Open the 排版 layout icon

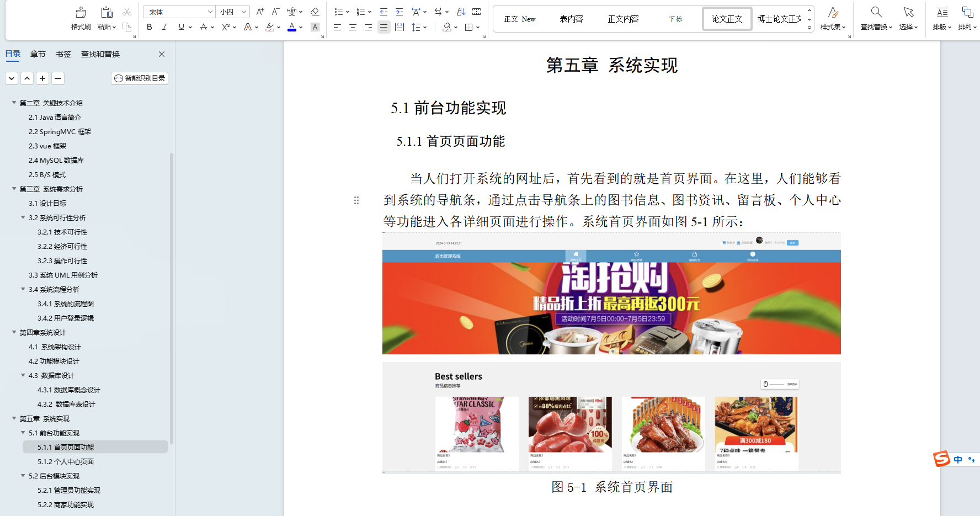(x=942, y=12)
